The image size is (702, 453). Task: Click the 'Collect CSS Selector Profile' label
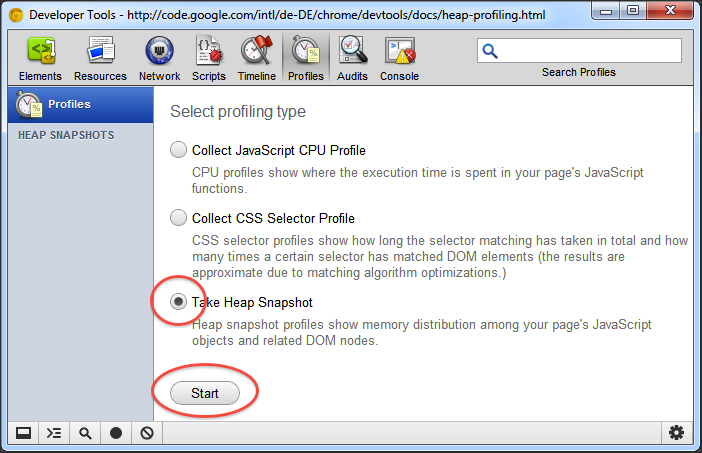pyautogui.click(x=273, y=218)
